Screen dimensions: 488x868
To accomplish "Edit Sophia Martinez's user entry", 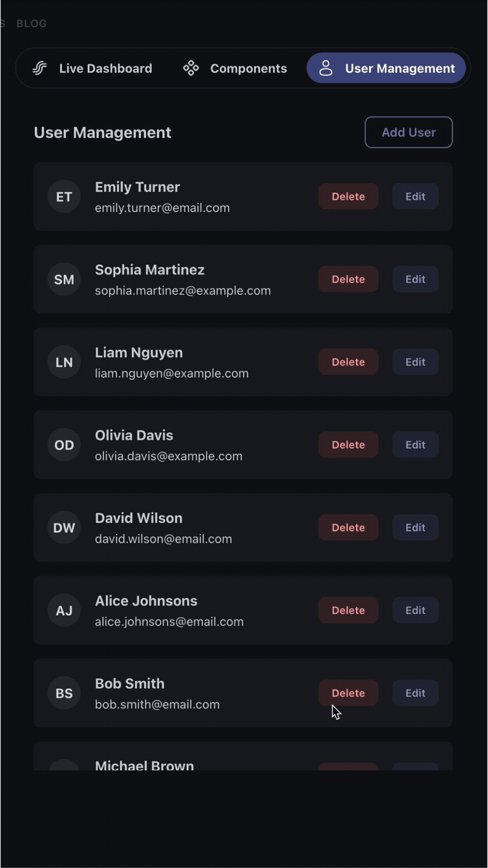I will (415, 279).
